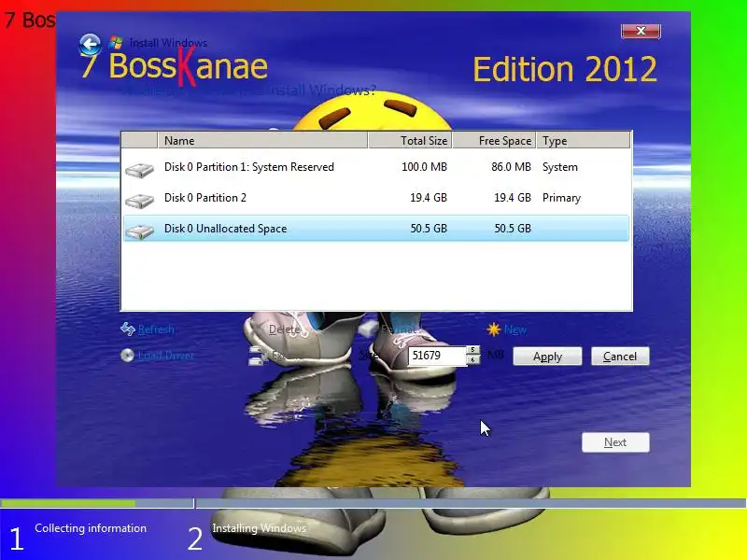
Task: Click the Extend drives icon
Action: [x=258, y=356]
